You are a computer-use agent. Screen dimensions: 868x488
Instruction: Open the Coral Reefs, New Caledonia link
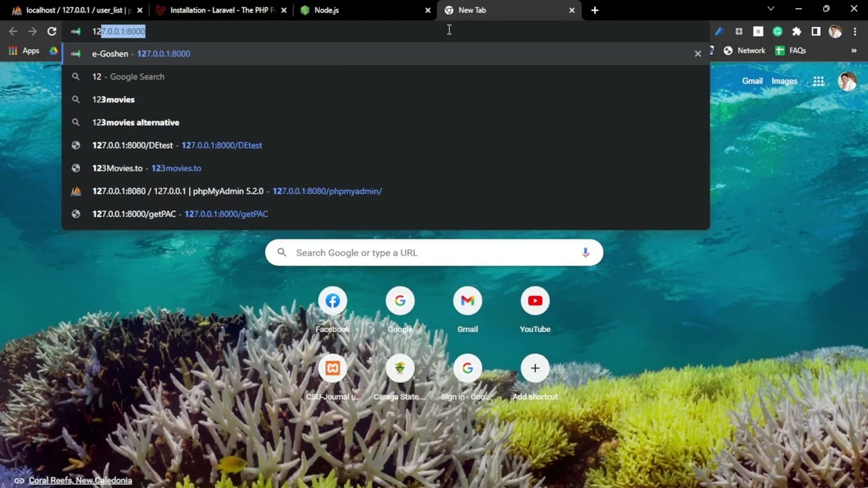[80, 481]
